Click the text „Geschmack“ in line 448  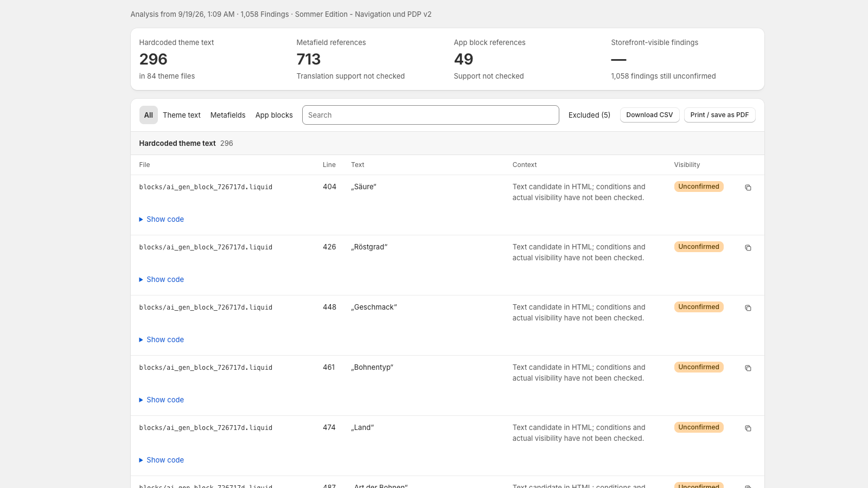click(374, 307)
